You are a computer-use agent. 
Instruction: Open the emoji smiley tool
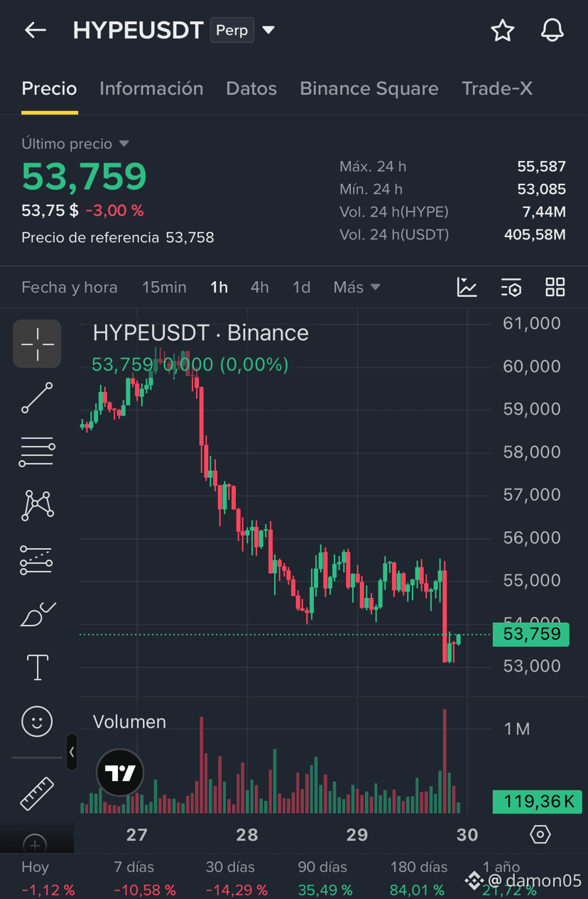tap(37, 721)
